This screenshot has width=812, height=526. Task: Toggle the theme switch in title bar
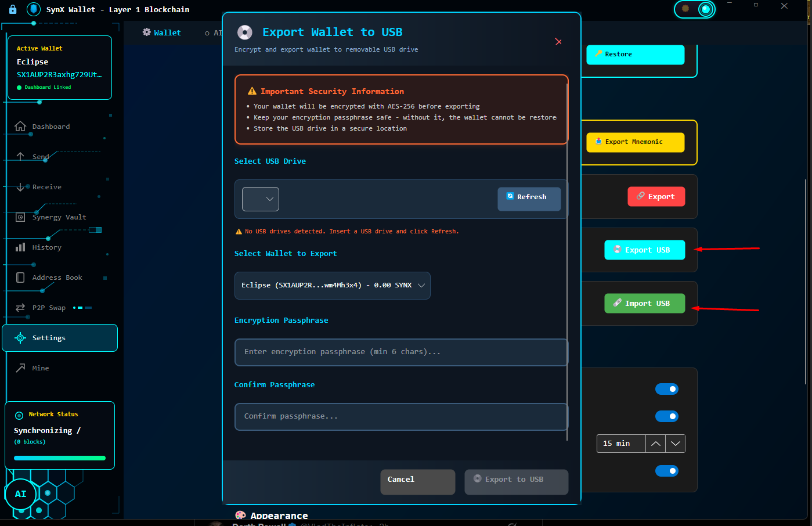click(x=695, y=9)
